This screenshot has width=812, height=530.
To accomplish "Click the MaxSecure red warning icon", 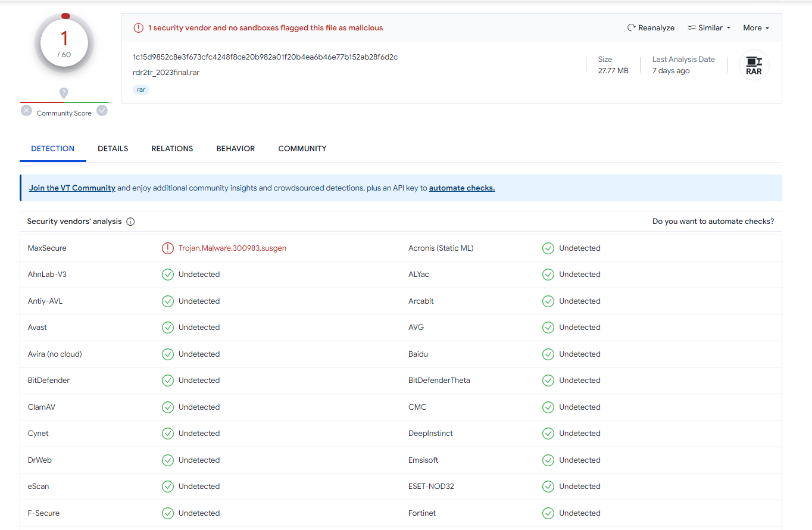I will (167, 248).
